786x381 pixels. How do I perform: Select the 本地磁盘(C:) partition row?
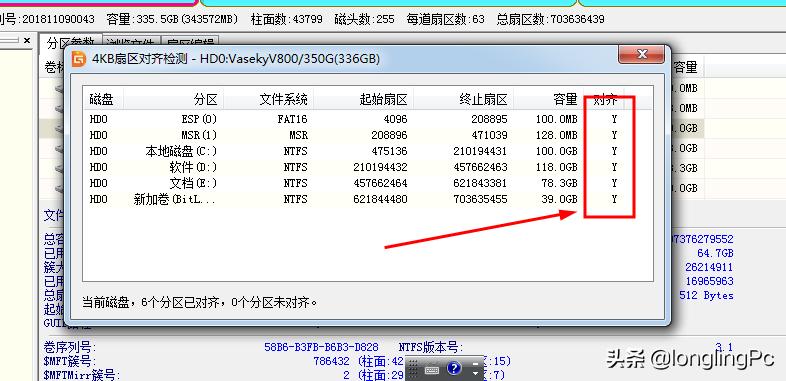[x=368, y=151]
